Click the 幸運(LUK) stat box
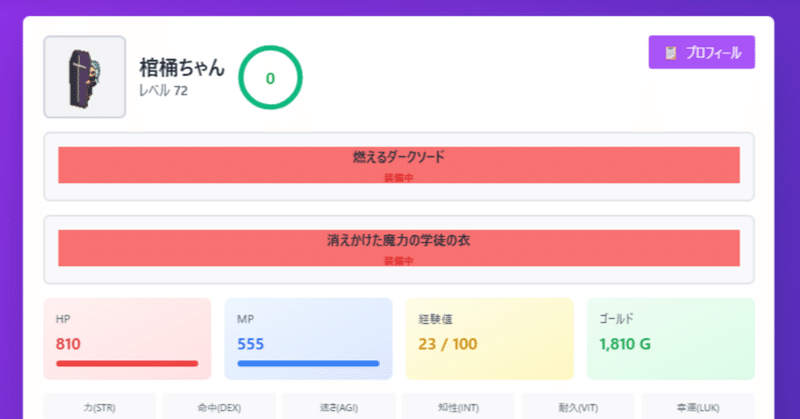Image resolution: width=800 pixels, height=419 pixels. click(698, 406)
